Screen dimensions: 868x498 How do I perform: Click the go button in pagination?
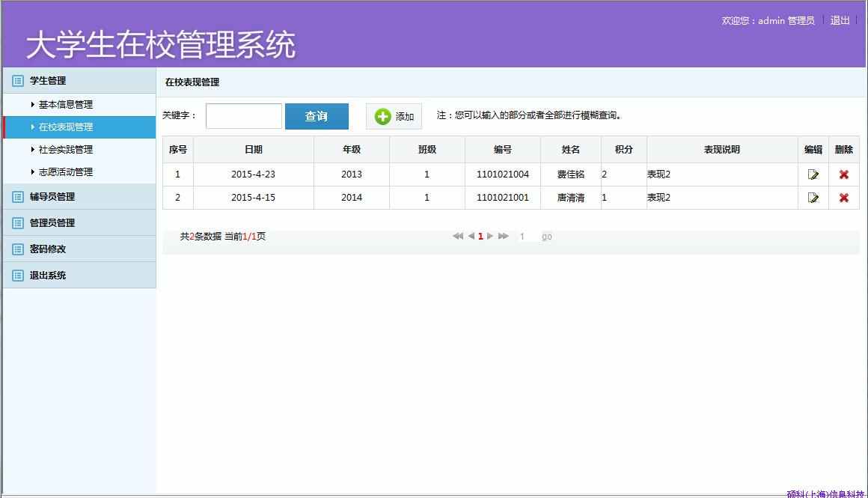click(546, 237)
